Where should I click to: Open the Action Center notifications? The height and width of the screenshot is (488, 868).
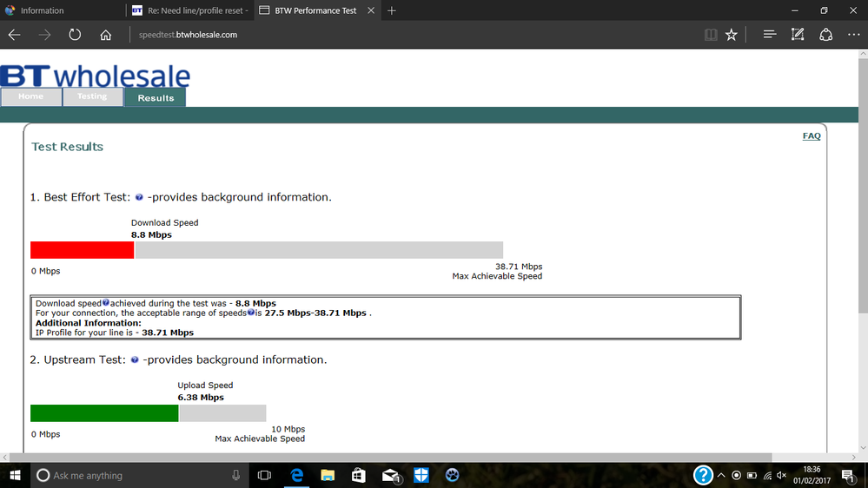(x=848, y=475)
